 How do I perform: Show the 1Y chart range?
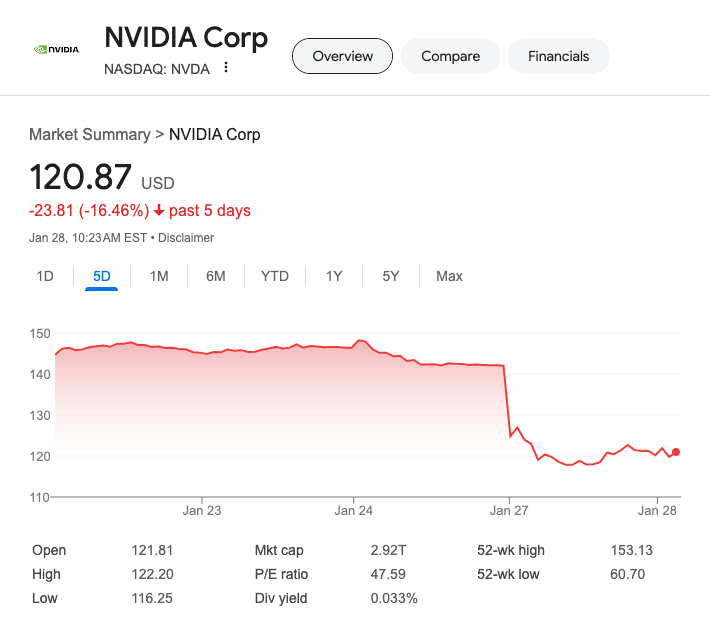tap(334, 276)
